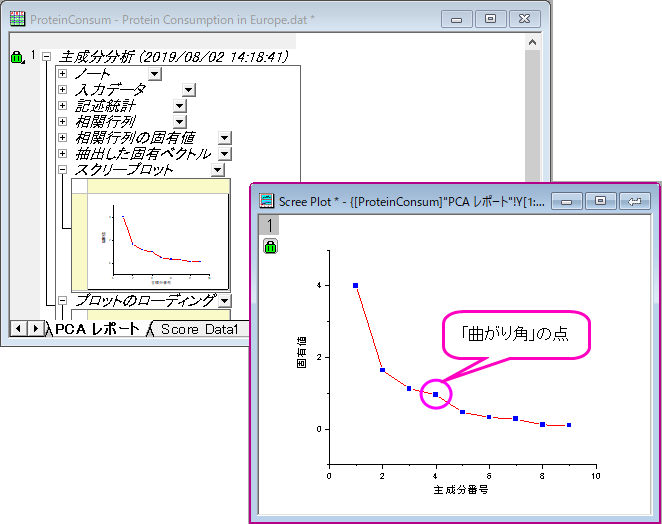The width and height of the screenshot is (662, 524).
Task: Click the Scree Plot window title icon
Action: 266,201
